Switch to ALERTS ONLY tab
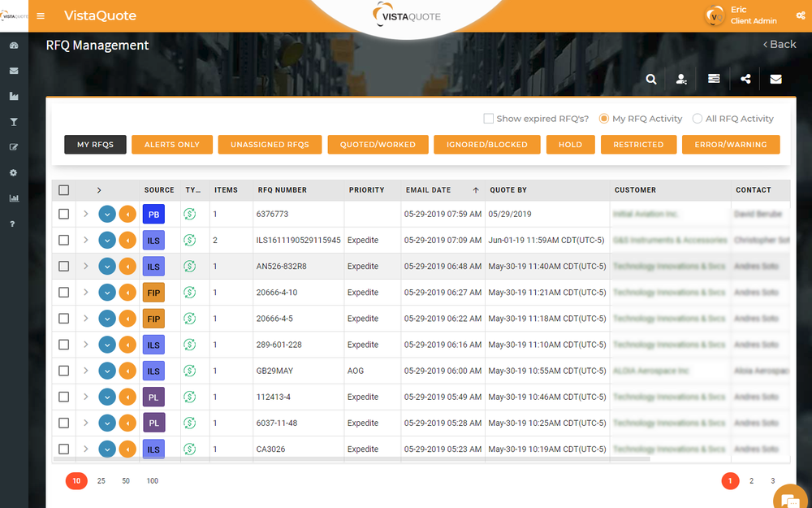 click(172, 145)
